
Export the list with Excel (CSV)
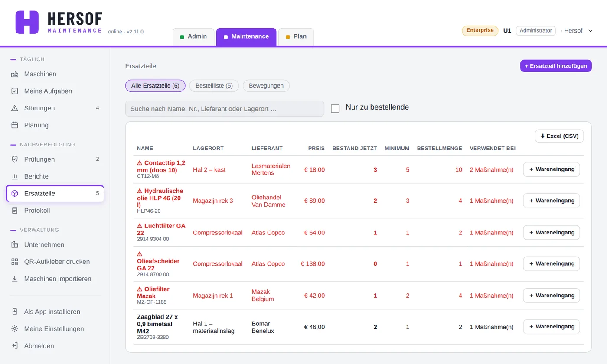tap(559, 136)
